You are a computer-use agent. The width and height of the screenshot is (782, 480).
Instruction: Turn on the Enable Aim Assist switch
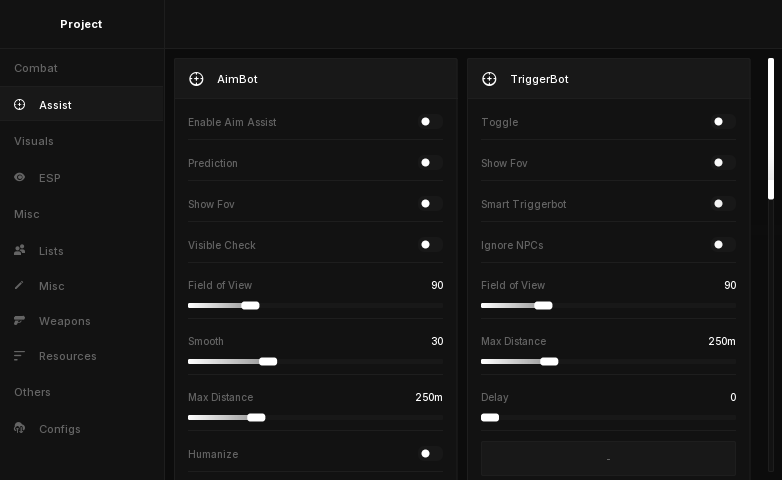click(430, 122)
